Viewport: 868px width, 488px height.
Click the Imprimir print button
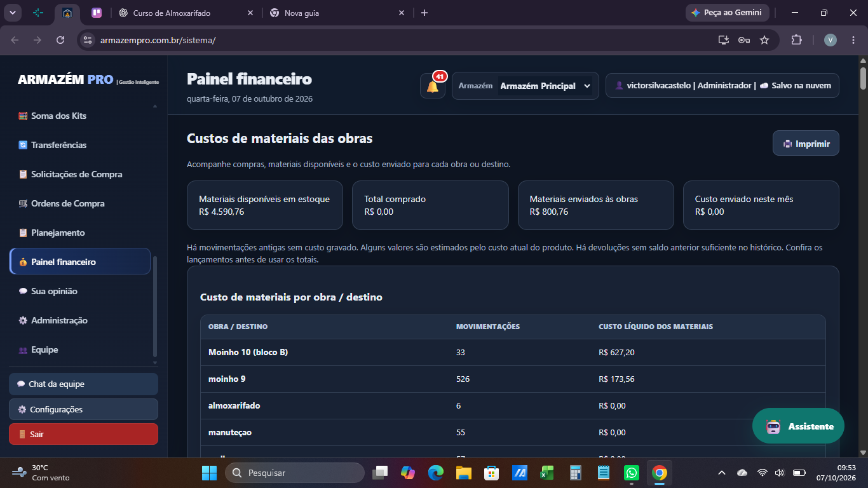pyautogui.click(x=806, y=144)
